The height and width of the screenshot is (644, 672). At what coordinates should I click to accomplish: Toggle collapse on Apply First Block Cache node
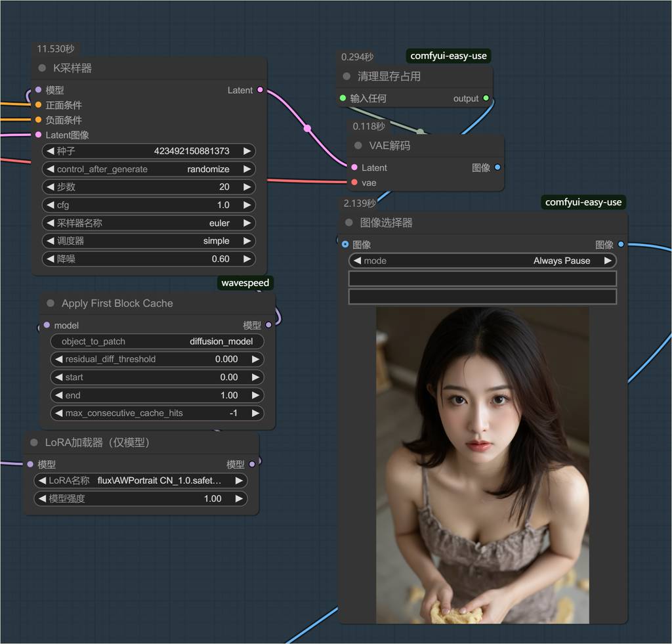pos(51,303)
